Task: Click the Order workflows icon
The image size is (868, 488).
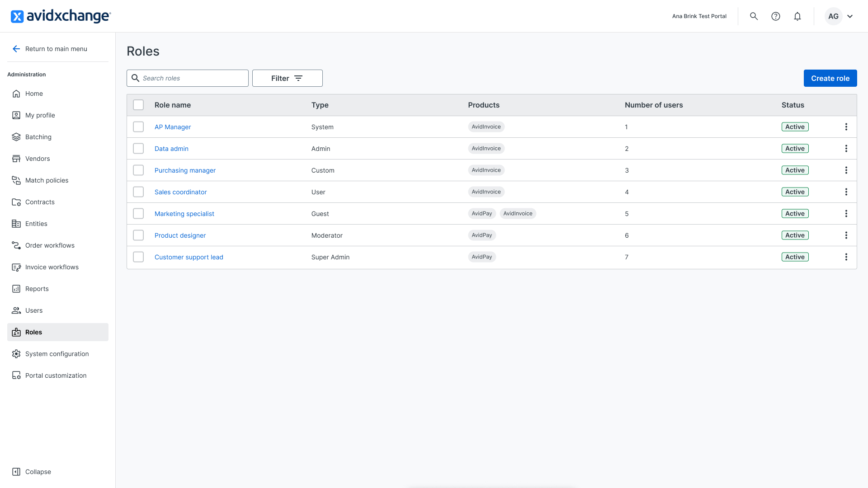Action: [16, 245]
